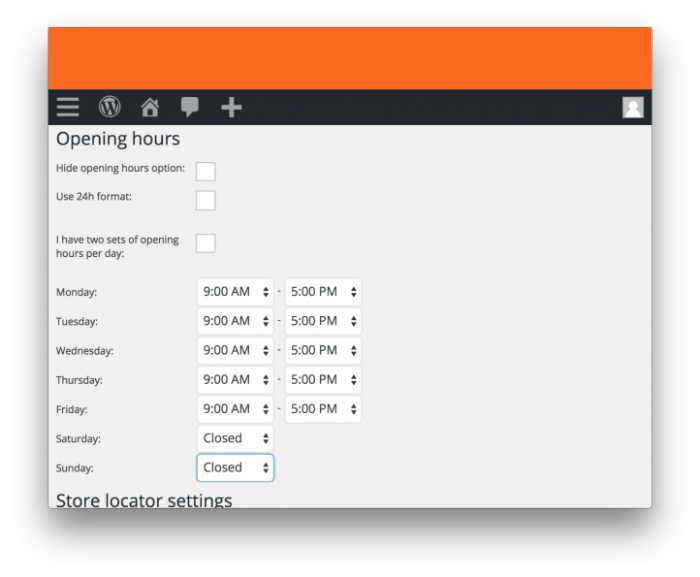Open Friday closing time dropdown

pos(323,409)
